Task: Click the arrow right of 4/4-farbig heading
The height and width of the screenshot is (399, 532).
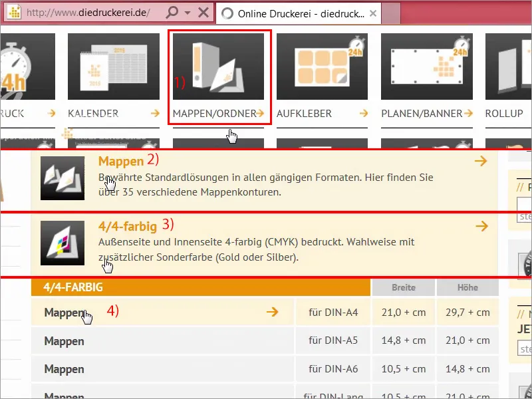Action: pyautogui.click(x=481, y=226)
